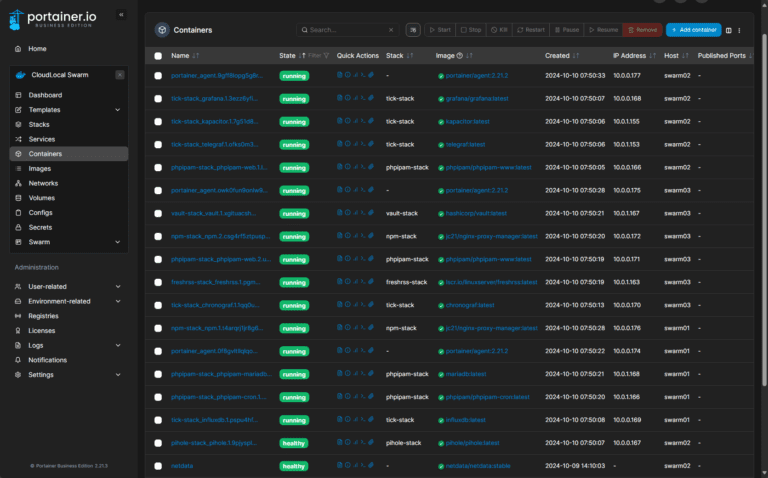
Task: Click the Add container button
Action: [694, 30]
